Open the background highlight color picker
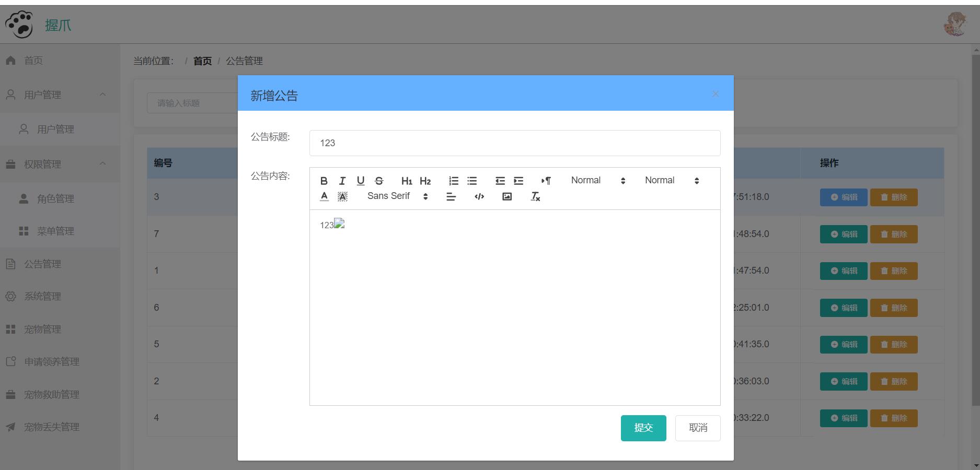Screen dimensions: 980x470 click(x=342, y=196)
